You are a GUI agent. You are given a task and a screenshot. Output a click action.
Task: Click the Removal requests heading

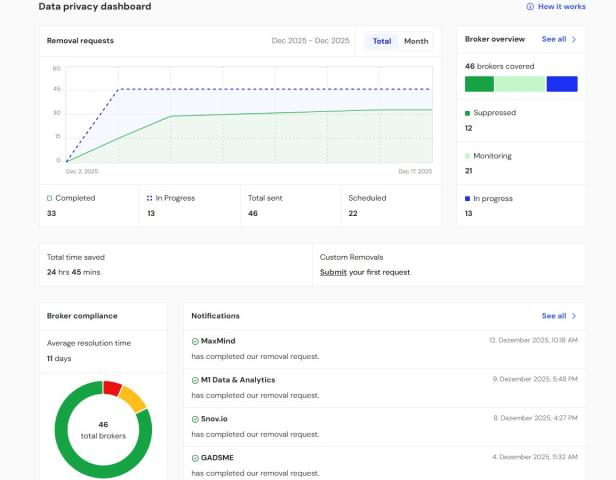tap(80, 40)
